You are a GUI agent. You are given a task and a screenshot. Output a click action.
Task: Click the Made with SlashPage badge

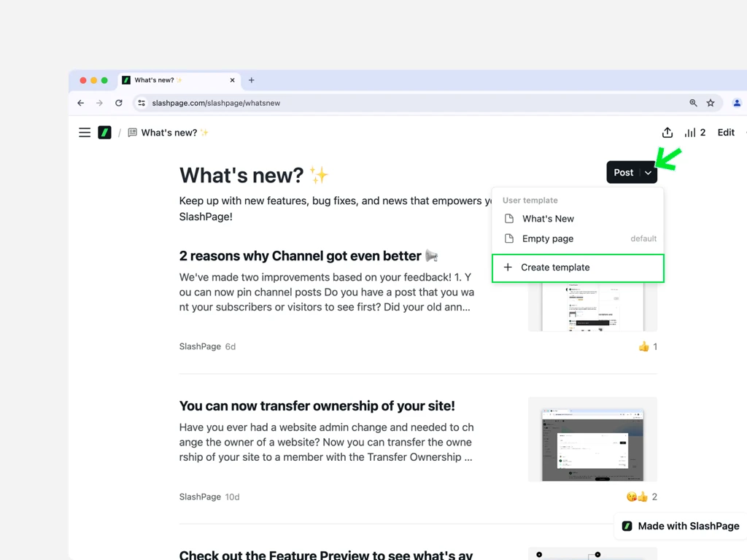[x=681, y=526]
